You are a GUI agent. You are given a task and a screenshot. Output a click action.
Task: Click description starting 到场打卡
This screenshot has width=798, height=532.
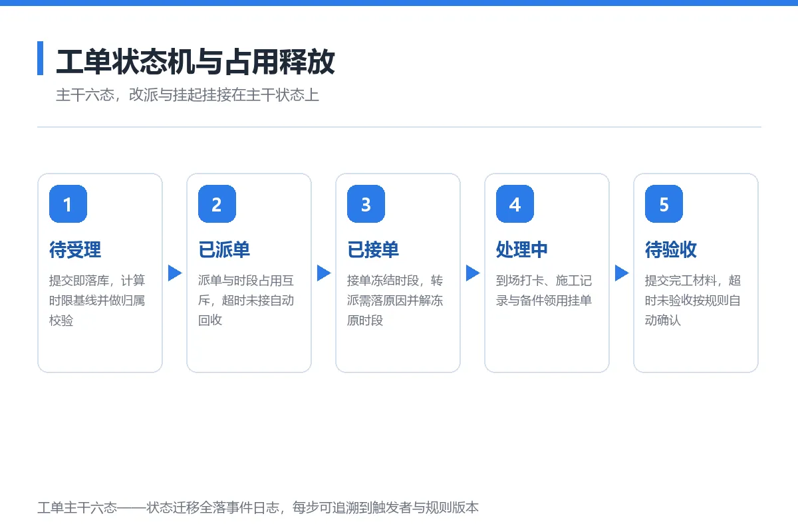pyautogui.click(x=544, y=291)
